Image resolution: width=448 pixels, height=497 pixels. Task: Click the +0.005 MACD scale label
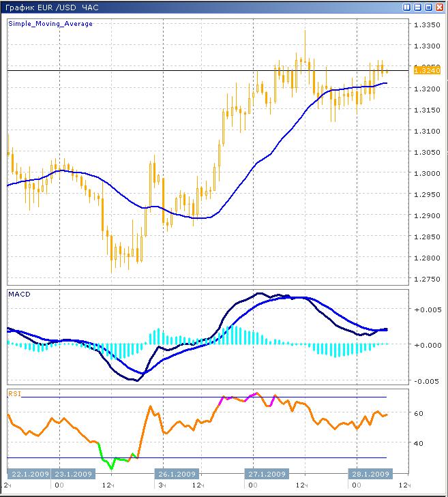coord(427,310)
